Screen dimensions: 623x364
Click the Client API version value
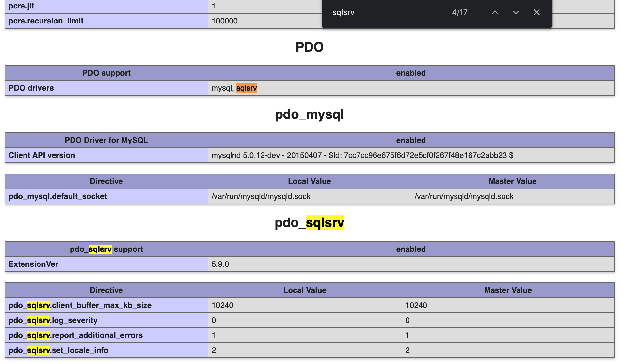click(362, 155)
